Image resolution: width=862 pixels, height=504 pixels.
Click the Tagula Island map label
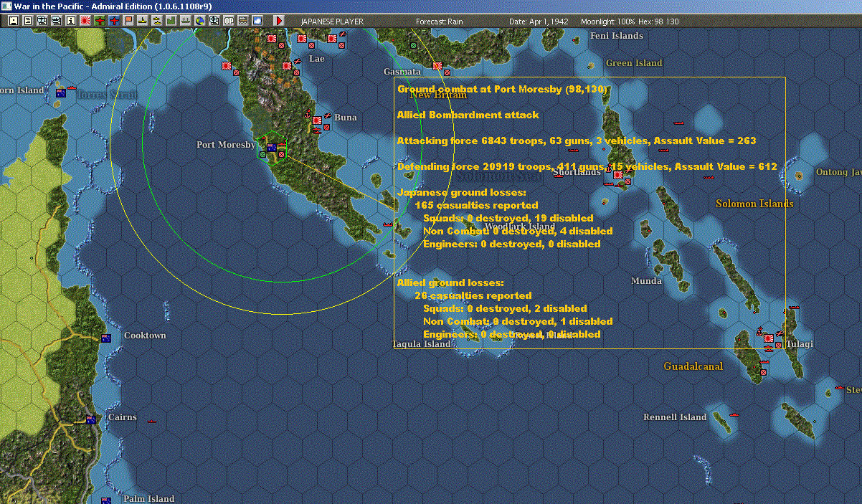(x=422, y=344)
